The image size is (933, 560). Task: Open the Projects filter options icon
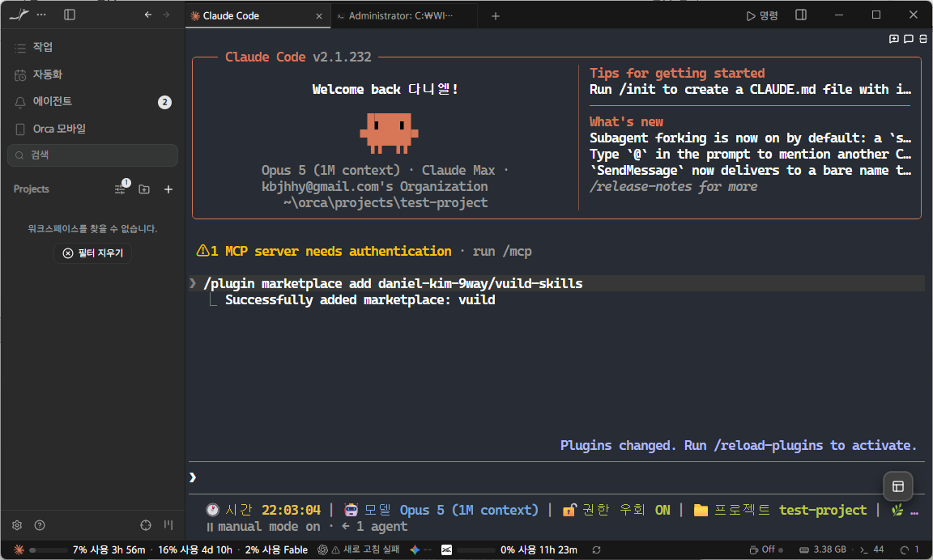121,189
